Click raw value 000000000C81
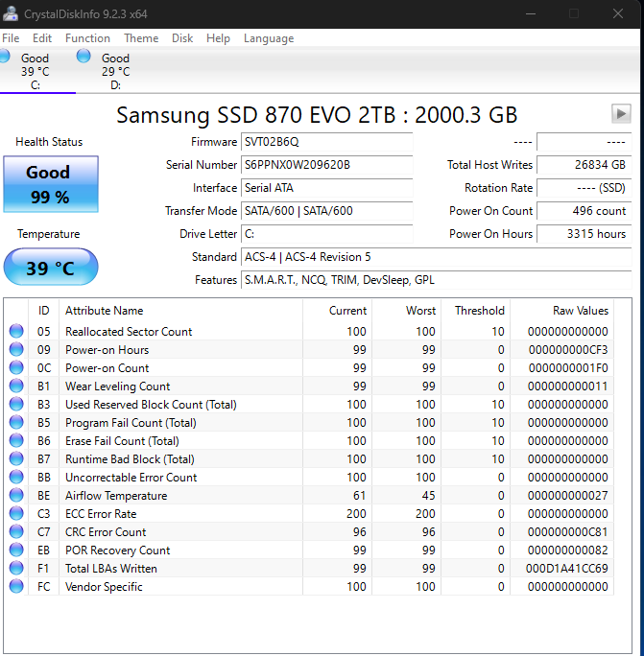This screenshot has height=656, width=644. point(568,531)
